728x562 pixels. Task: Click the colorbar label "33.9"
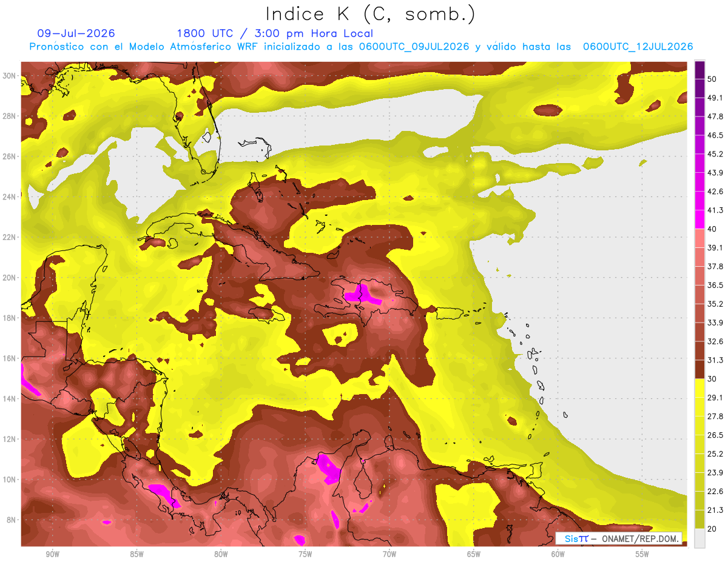click(x=715, y=323)
